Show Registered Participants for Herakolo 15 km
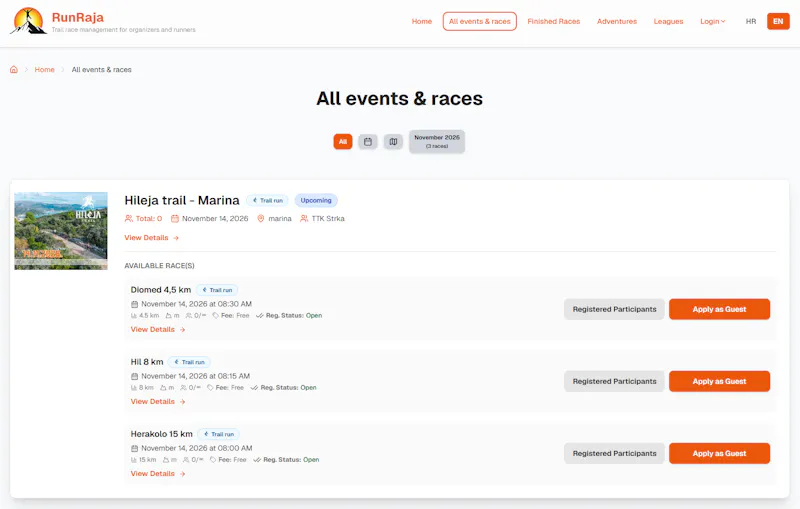The height and width of the screenshot is (509, 800). (x=614, y=453)
